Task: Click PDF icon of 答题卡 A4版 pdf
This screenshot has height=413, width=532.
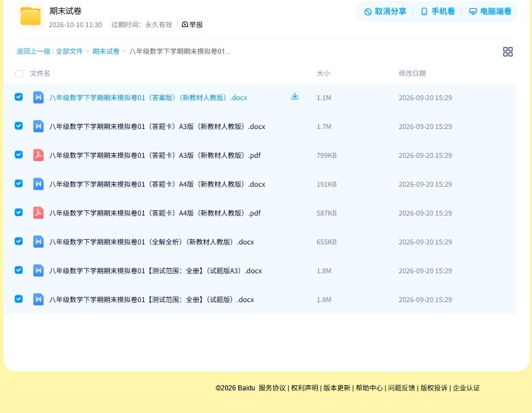Action: 38,213
